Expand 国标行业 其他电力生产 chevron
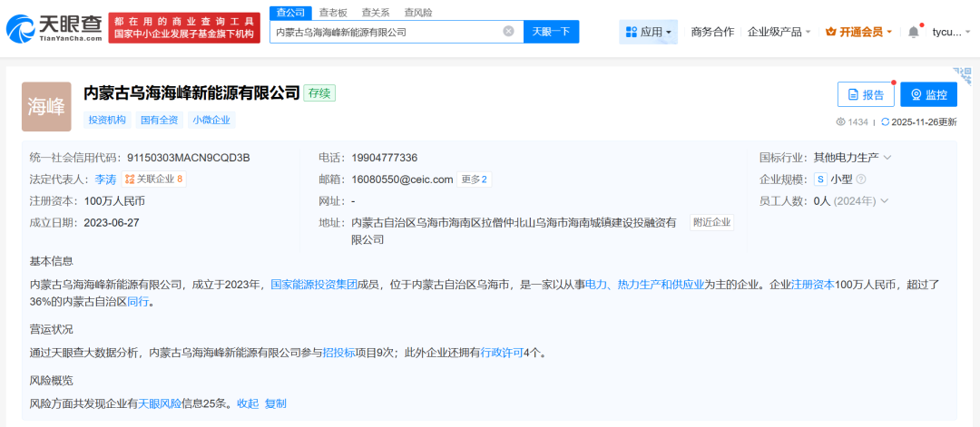Viewport: 980px width, 427px height. 887,158
